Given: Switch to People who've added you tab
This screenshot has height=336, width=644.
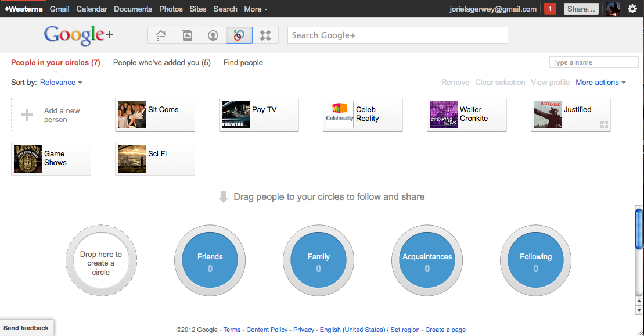Looking at the screenshot, I should point(162,63).
